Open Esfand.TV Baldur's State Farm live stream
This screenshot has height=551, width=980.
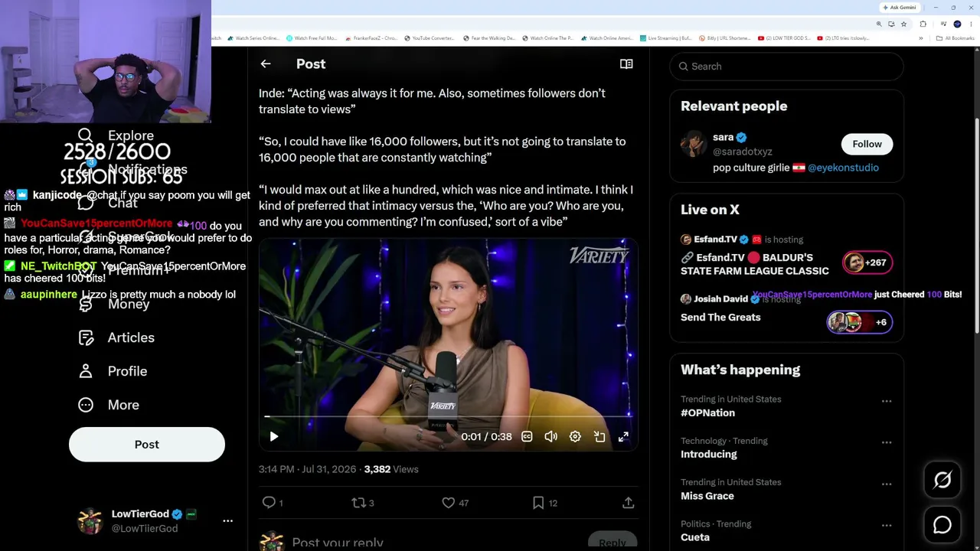pyautogui.click(x=754, y=264)
